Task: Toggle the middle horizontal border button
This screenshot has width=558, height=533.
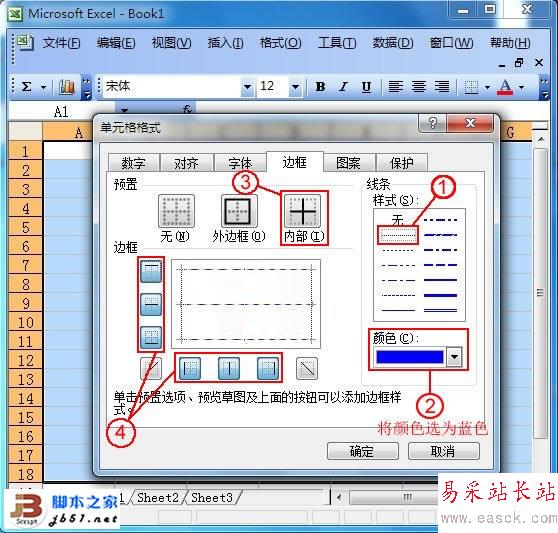Action: tap(151, 304)
